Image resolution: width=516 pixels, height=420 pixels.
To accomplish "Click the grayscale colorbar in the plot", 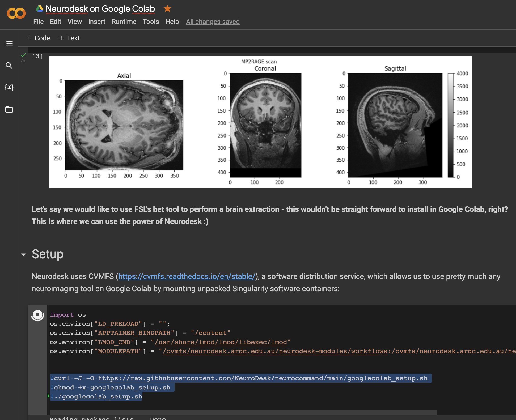I will [451, 125].
